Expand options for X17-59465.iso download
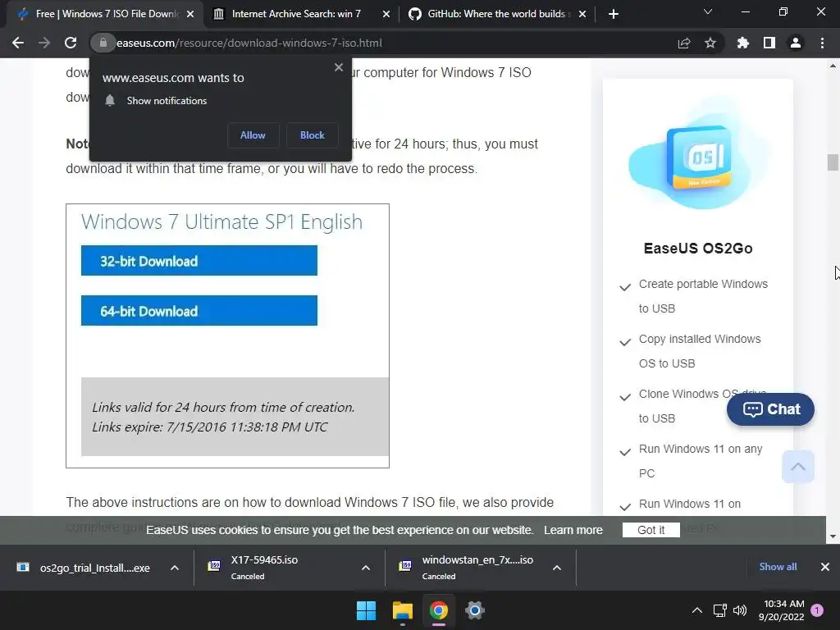Screen dimensions: 840x630 (366, 568)
